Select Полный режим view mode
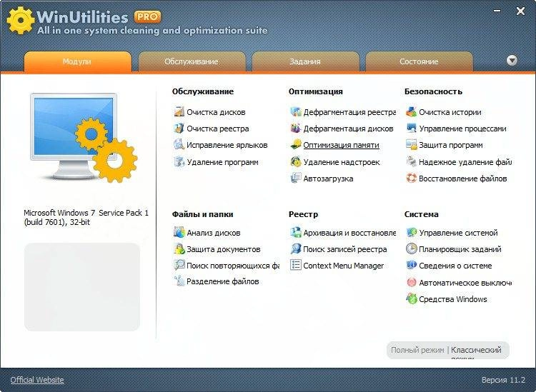 click(417, 350)
